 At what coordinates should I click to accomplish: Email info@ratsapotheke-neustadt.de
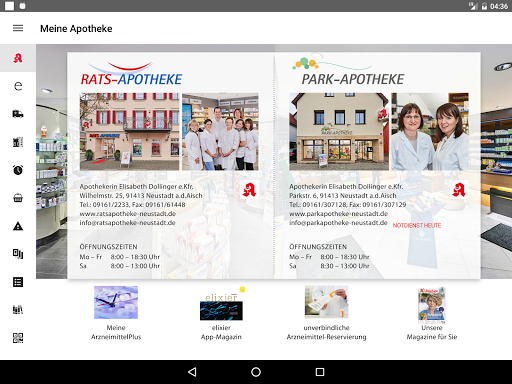(127, 223)
